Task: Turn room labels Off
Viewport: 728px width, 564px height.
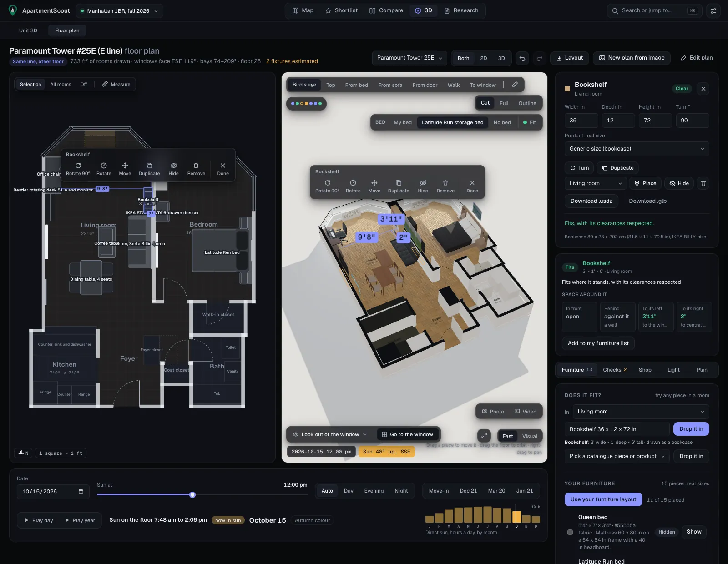Action: pos(84,84)
